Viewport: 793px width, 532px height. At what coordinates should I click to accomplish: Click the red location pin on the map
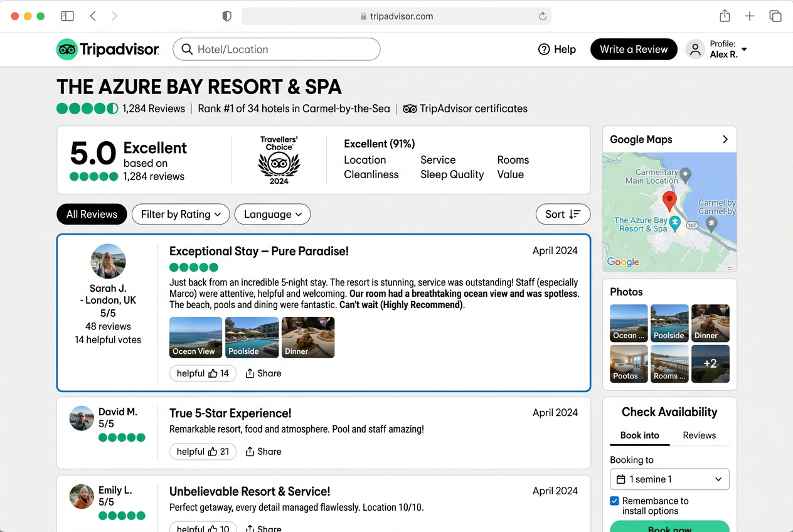click(x=669, y=201)
